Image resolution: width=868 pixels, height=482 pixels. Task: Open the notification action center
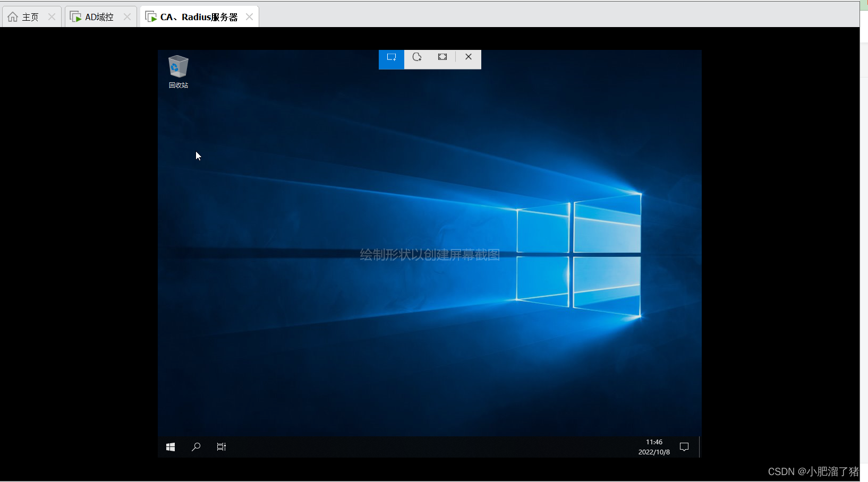tap(684, 447)
